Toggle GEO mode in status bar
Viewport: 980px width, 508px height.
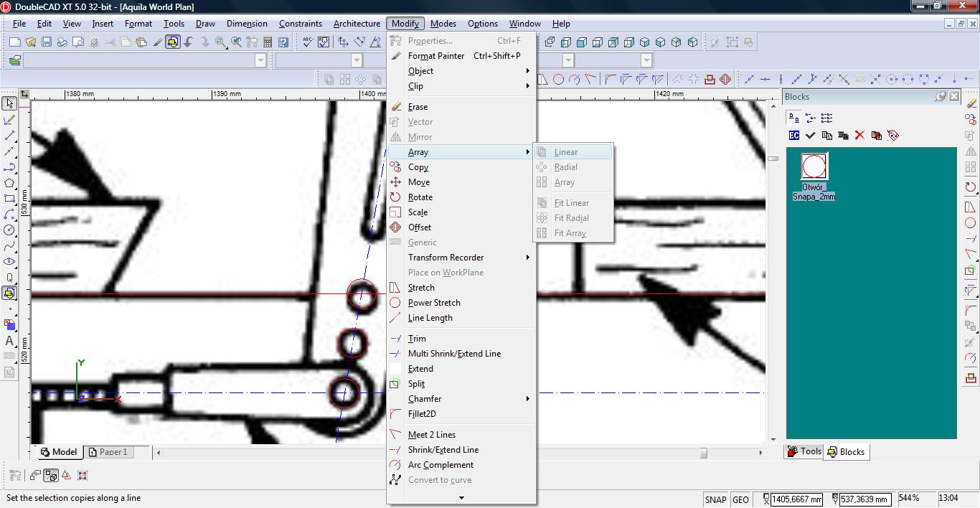click(x=740, y=499)
